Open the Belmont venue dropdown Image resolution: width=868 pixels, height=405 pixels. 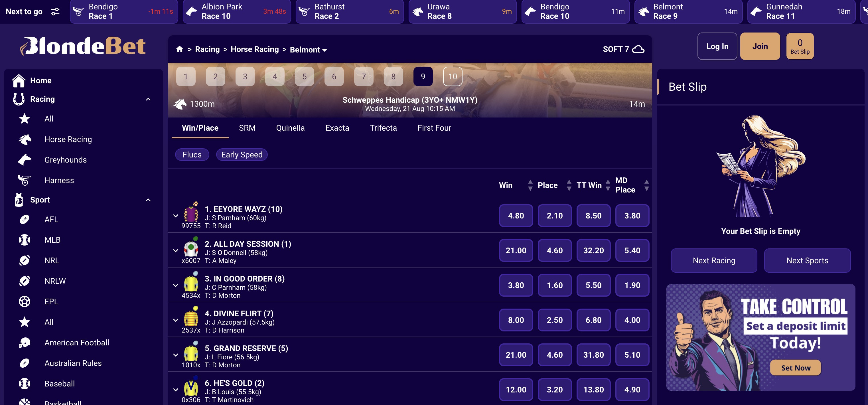[x=308, y=50]
